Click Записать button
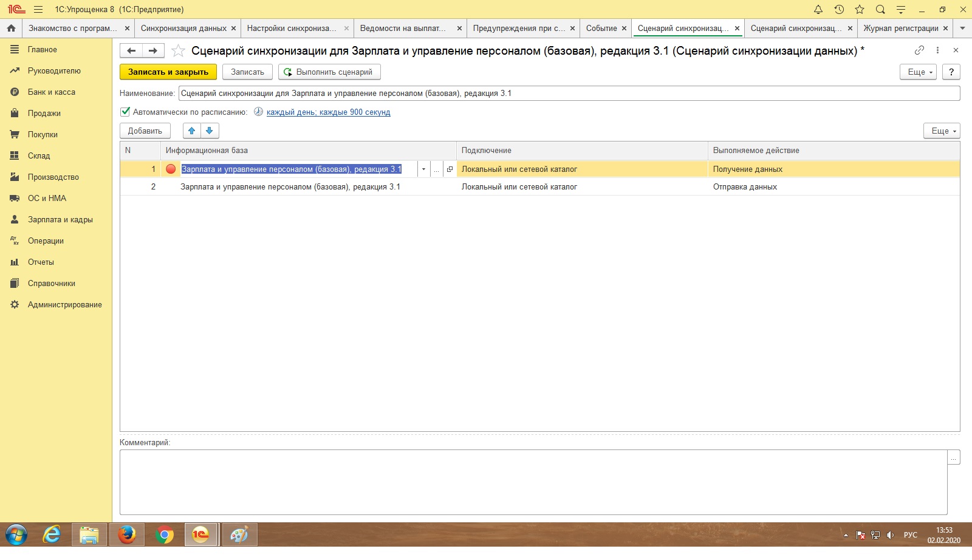This screenshot has height=560, width=972. 247,72
